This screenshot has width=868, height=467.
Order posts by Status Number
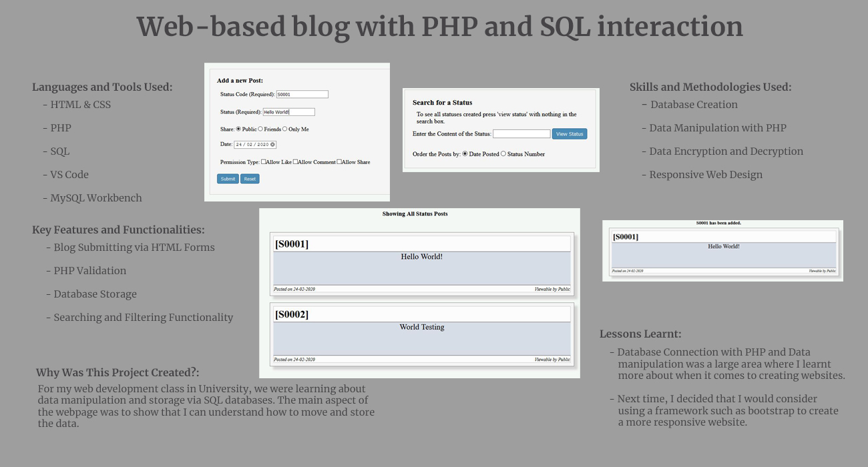[503, 153]
